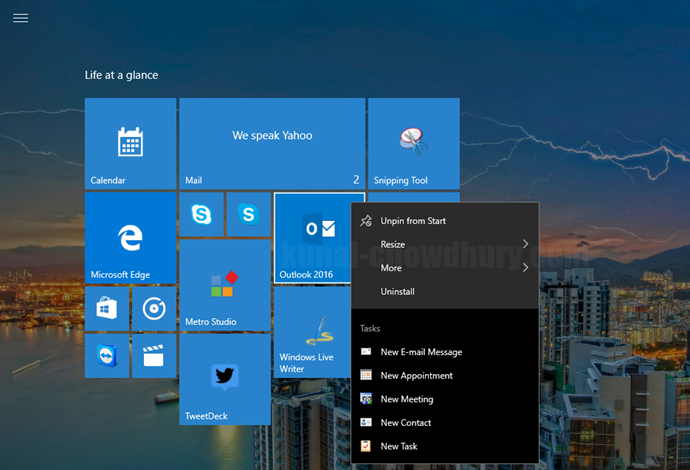Launch the TweetDeck tile
The image size is (690, 470).
coord(225,379)
